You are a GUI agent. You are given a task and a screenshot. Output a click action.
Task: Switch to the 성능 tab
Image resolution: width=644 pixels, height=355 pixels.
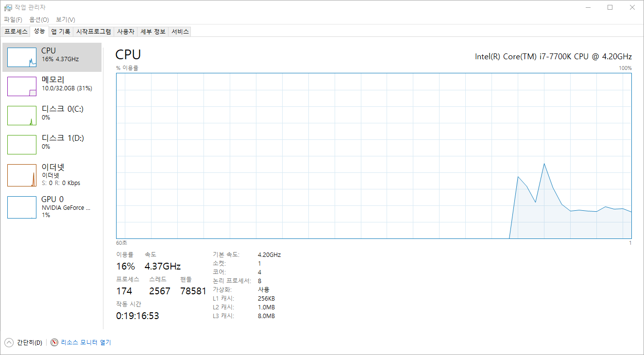(x=39, y=31)
